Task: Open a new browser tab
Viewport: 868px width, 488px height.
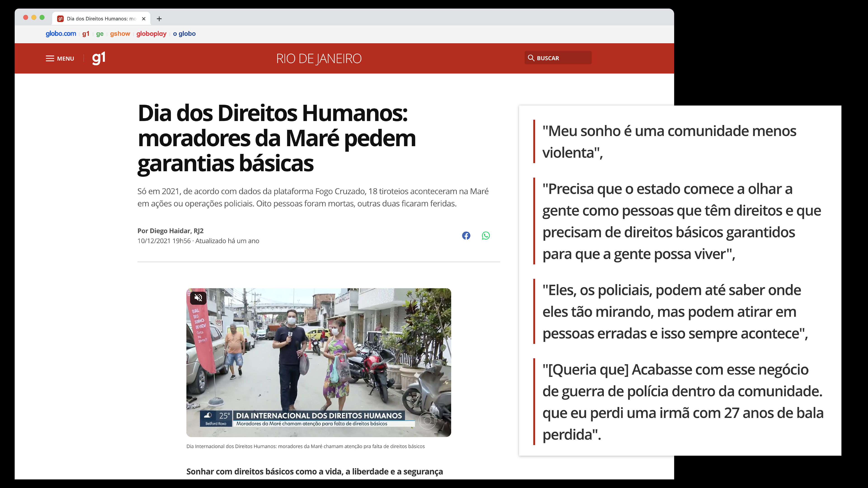Action: pyautogui.click(x=159, y=19)
